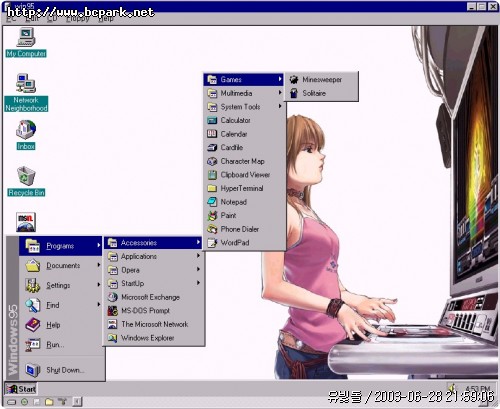Image resolution: width=500 pixels, height=409 pixels.
Task: Click the yellow folder emulator status icon
Action: [x=49, y=402]
